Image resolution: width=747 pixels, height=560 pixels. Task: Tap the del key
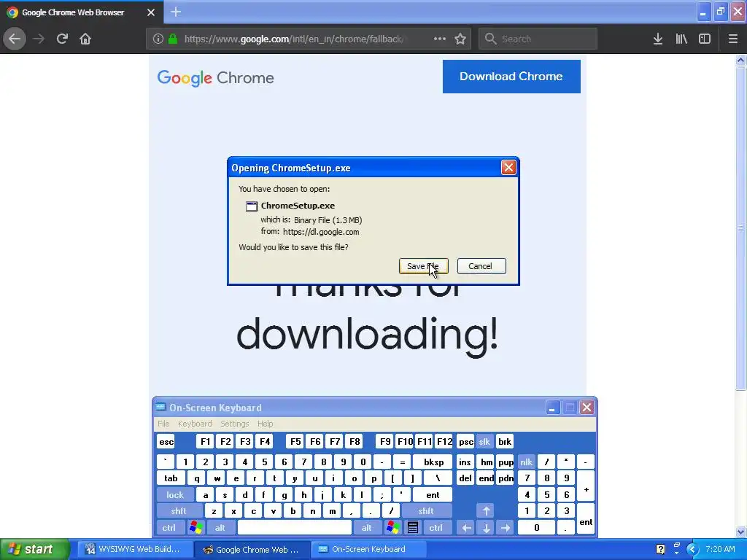(465, 478)
